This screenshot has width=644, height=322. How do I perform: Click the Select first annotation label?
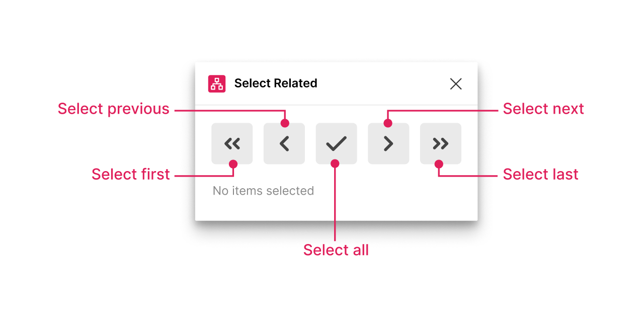pos(130,174)
